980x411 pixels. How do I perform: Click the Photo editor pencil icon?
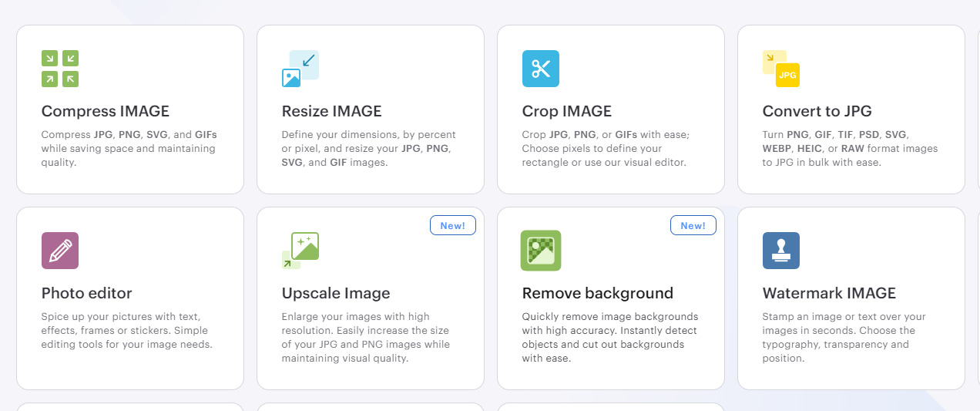coord(60,251)
